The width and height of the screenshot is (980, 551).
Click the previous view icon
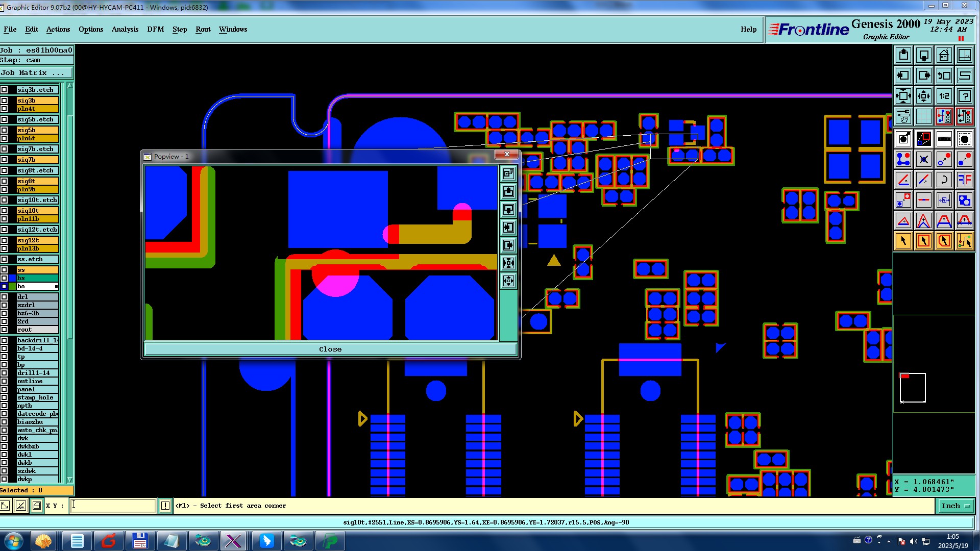click(944, 76)
